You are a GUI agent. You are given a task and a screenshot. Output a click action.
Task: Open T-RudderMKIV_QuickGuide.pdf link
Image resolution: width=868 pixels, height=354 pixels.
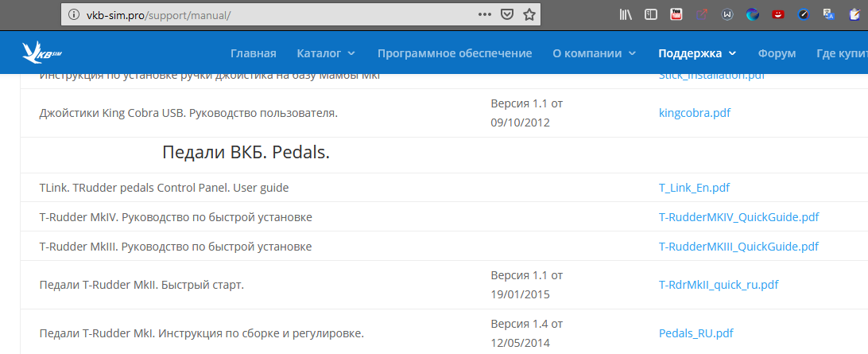pos(738,217)
